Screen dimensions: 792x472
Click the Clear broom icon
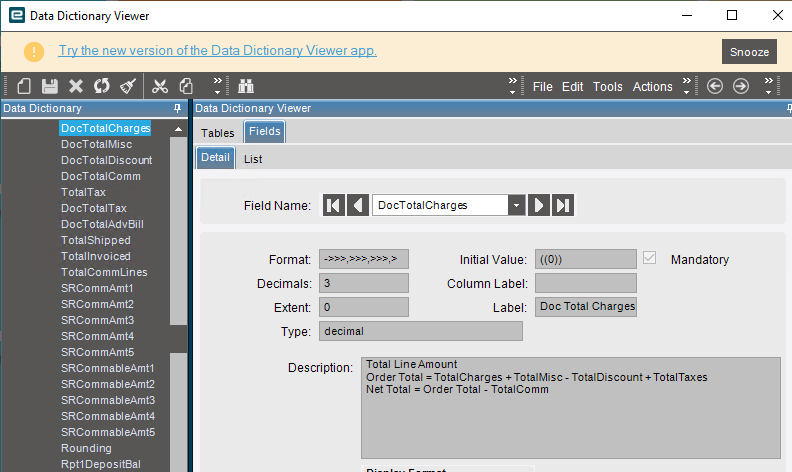point(128,86)
